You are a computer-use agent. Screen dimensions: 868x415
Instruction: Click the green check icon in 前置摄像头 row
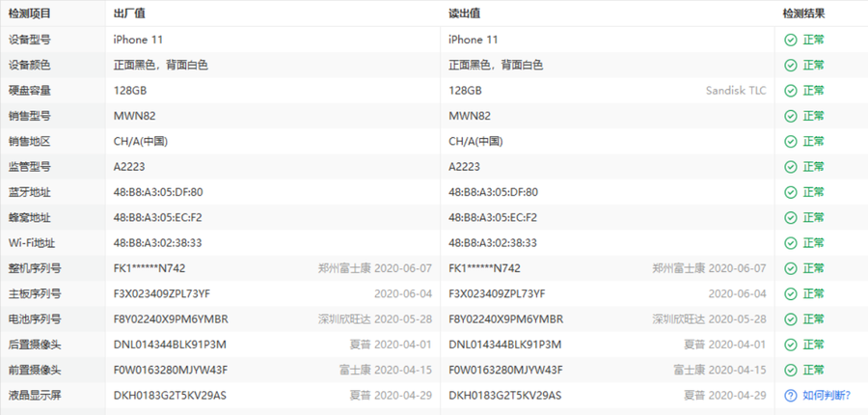click(x=791, y=370)
